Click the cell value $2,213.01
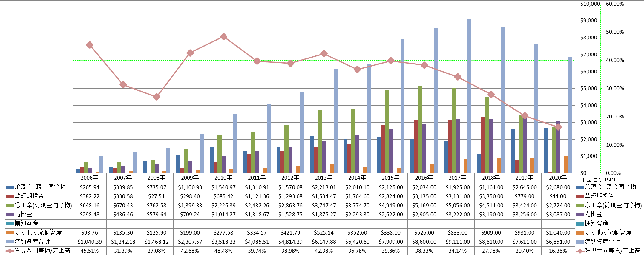Screen dimensions: 644x256 pos(324,187)
